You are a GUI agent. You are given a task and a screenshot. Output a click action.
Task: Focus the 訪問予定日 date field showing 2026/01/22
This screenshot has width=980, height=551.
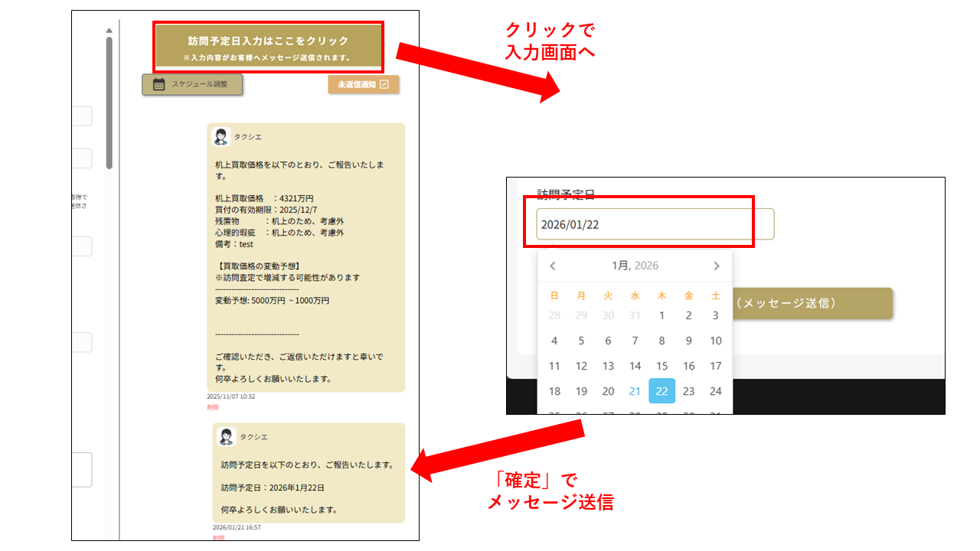point(655,224)
